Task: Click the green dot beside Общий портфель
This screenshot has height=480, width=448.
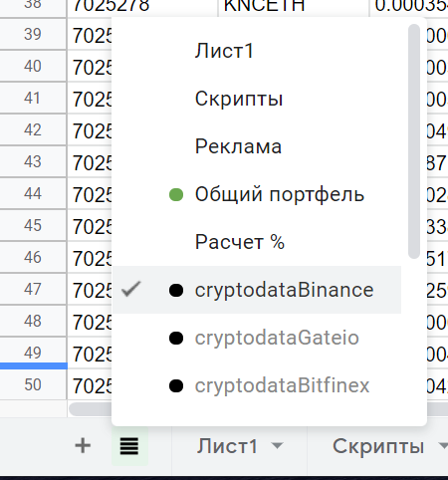Action: coord(176,195)
